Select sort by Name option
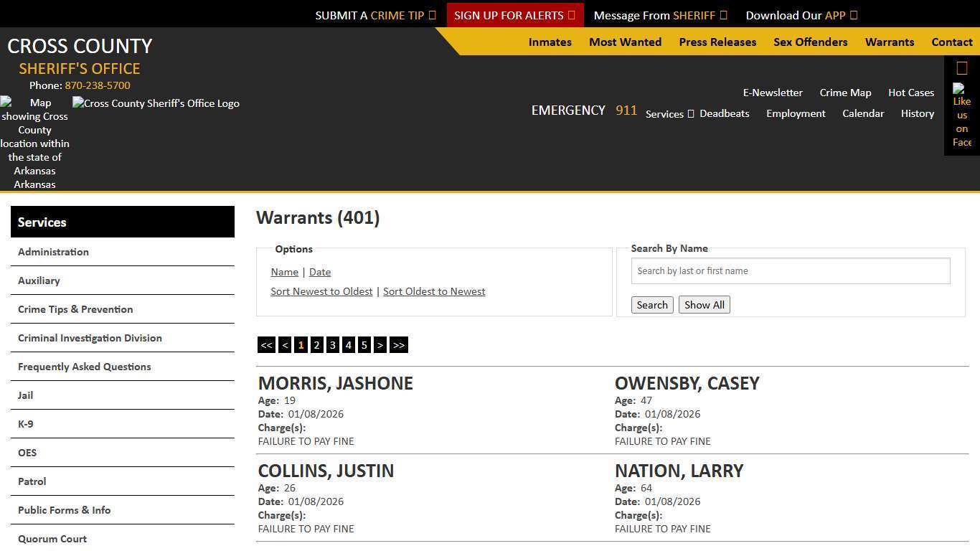The image size is (980, 551). pyautogui.click(x=284, y=272)
